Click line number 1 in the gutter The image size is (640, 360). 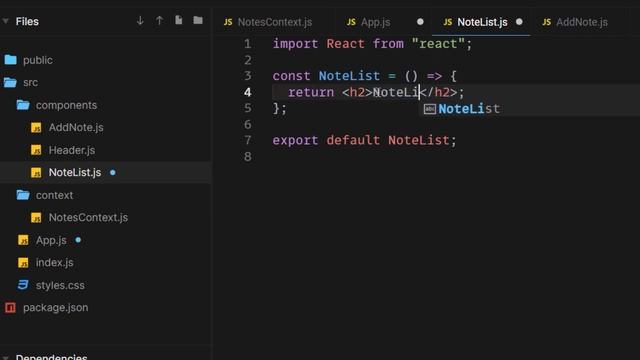[x=248, y=44]
